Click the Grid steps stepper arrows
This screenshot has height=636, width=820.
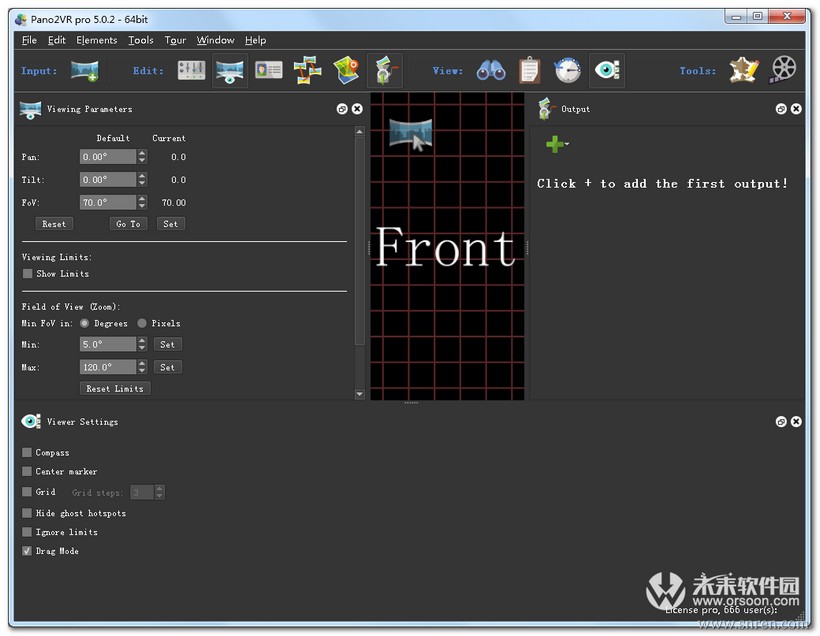pos(160,492)
